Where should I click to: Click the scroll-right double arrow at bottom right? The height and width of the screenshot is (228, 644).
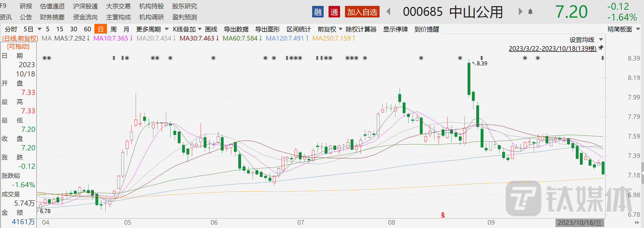coord(637,222)
